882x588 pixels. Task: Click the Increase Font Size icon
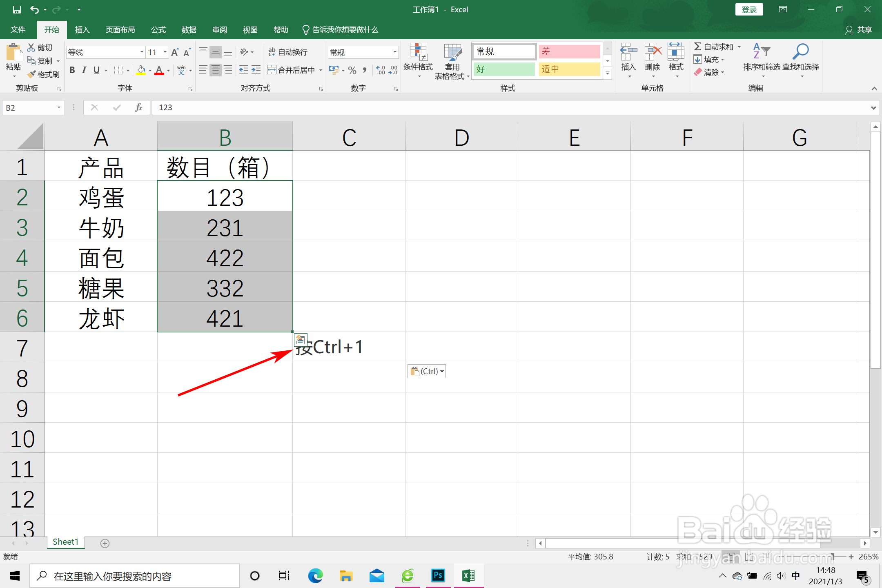175,52
